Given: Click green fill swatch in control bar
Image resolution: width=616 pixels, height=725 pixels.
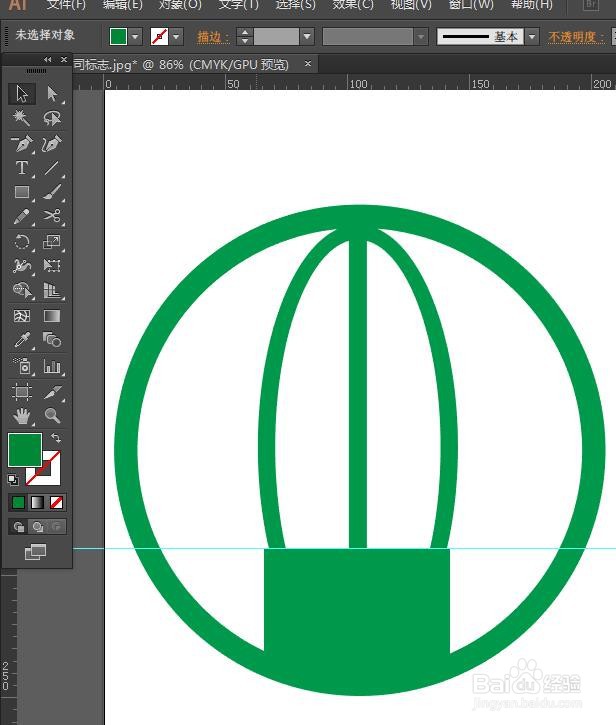Looking at the screenshot, I should click(x=118, y=37).
